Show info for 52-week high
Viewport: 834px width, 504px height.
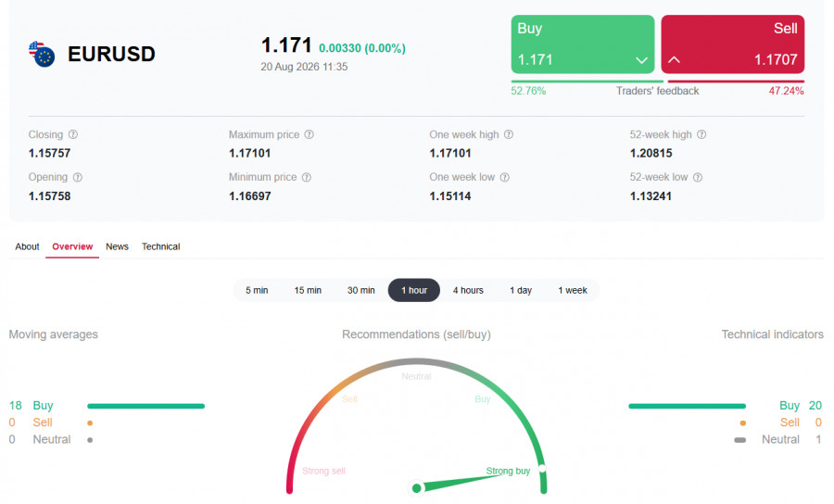click(701, 134)
